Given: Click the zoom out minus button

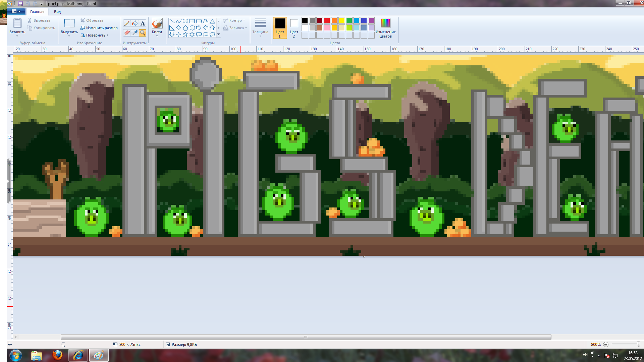Looking at the screenshot, I should [606, 344].
